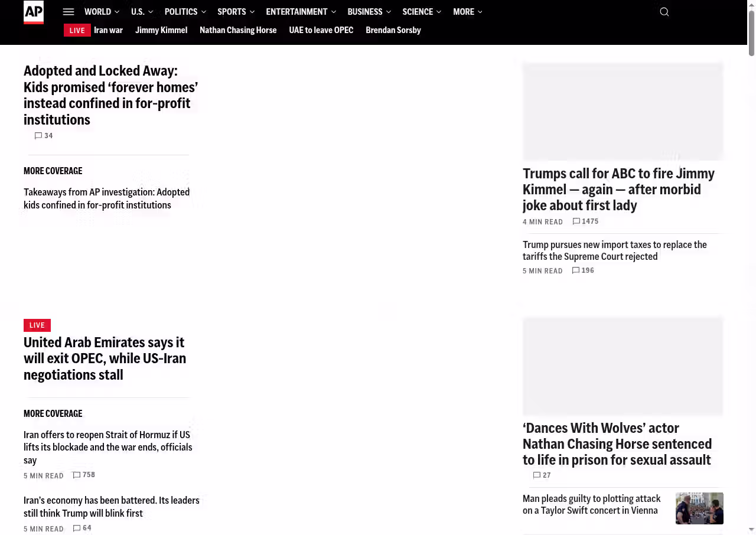Viewport: 756px width, 535px height.
Task: Read the United Arab Emirates OPEC exit headline
Action: [105, 358]
